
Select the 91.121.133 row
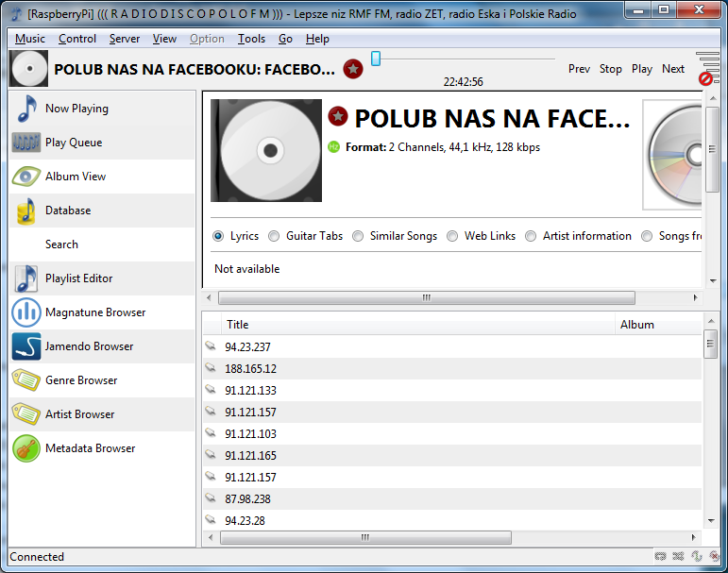[452, 391]
